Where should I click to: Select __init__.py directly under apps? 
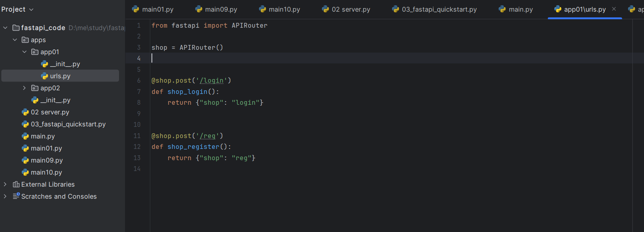[x=55, y=100]
